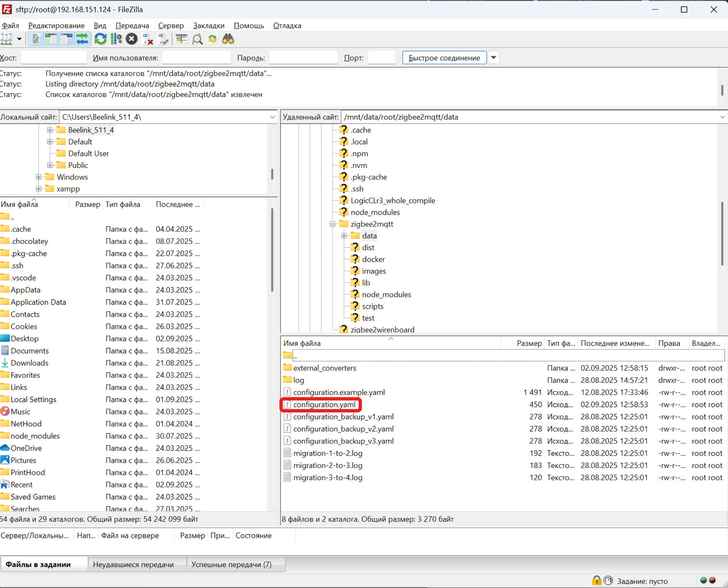Open the Site Manager icon
Screen dimensions: 728x588
pyautogui.click(x=6, y=39)
